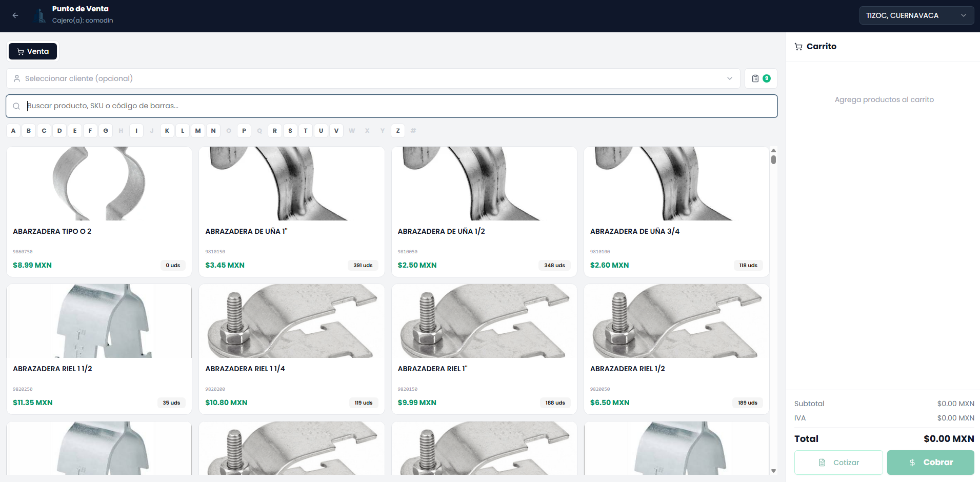The width and height of the screenshot is (980, 482).
Task: Select ABRAZADERA DE UÑA 1/2 card
Action: pyautogui.click(x=484, y=212)
